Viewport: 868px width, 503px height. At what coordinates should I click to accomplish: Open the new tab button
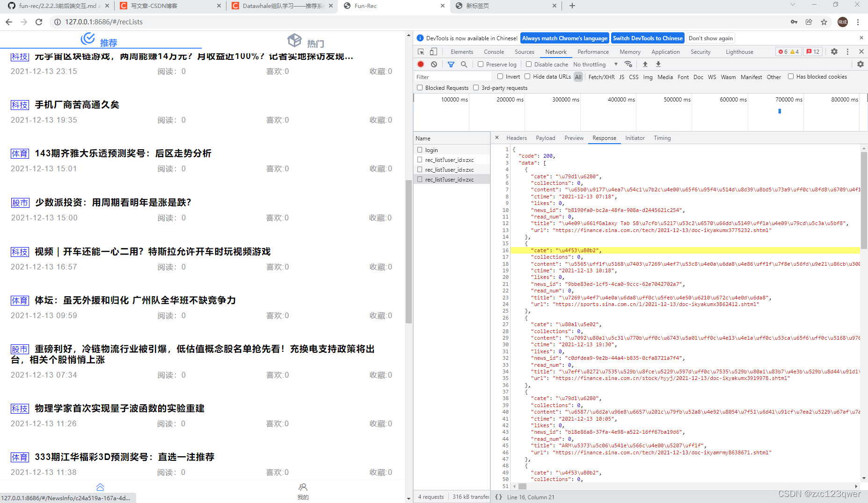[572, 6]
